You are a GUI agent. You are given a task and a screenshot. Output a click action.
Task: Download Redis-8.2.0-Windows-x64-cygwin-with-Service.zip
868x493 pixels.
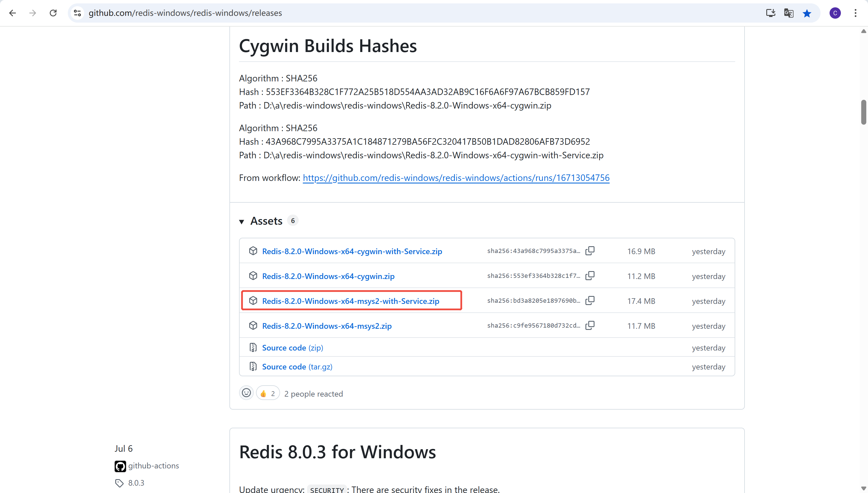pyautogui.click(x=352, y=251)
